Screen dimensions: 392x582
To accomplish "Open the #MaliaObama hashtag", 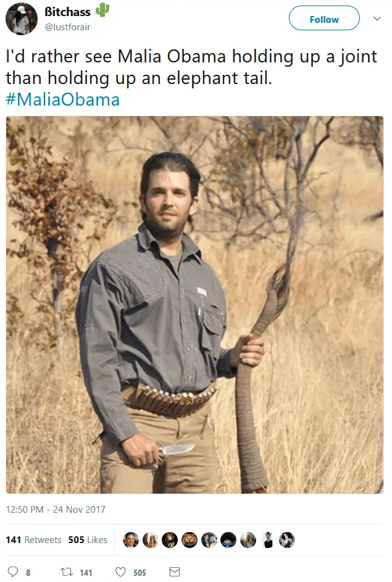I will pyautogui.click(x=63, y=99).
